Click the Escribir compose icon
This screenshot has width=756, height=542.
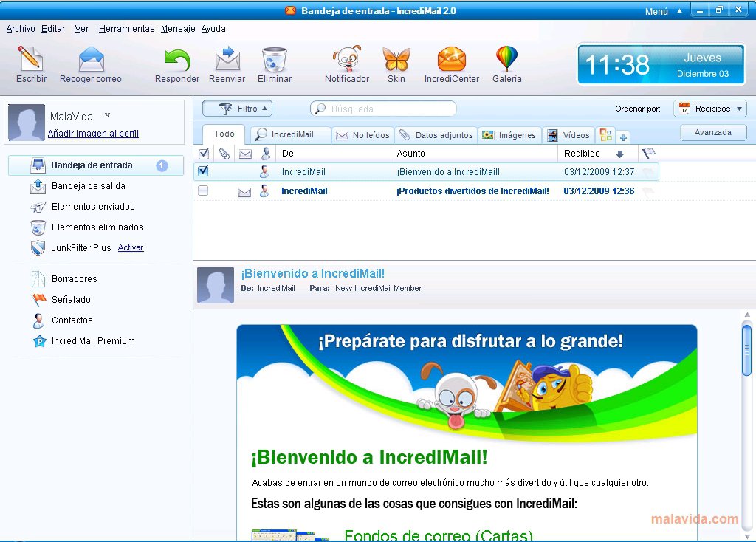[31, 59]
